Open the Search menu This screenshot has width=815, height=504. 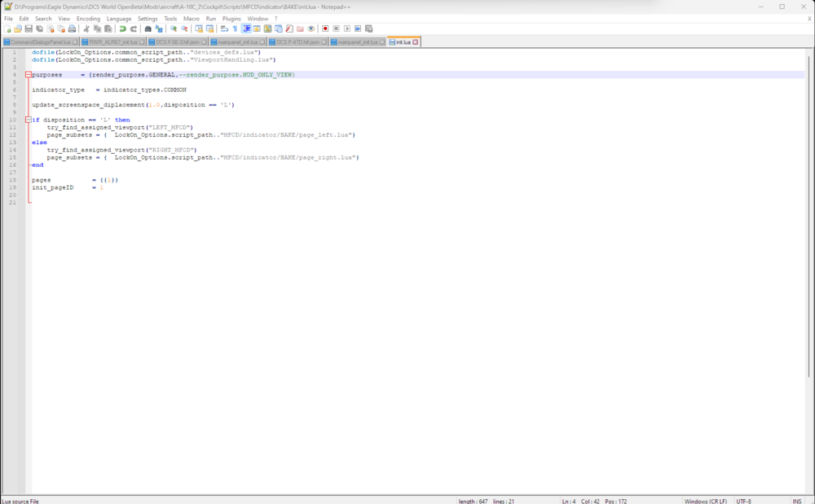click(x=43, y=19)
